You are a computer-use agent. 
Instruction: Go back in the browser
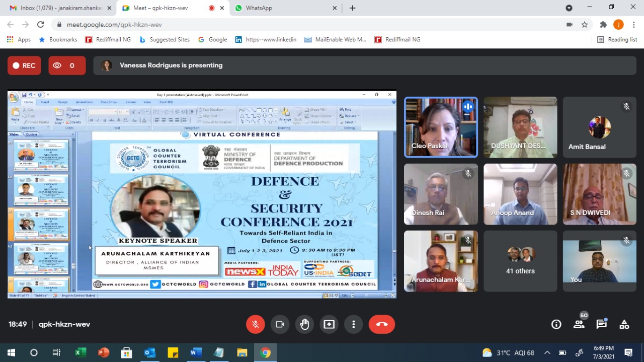point(10,25)
